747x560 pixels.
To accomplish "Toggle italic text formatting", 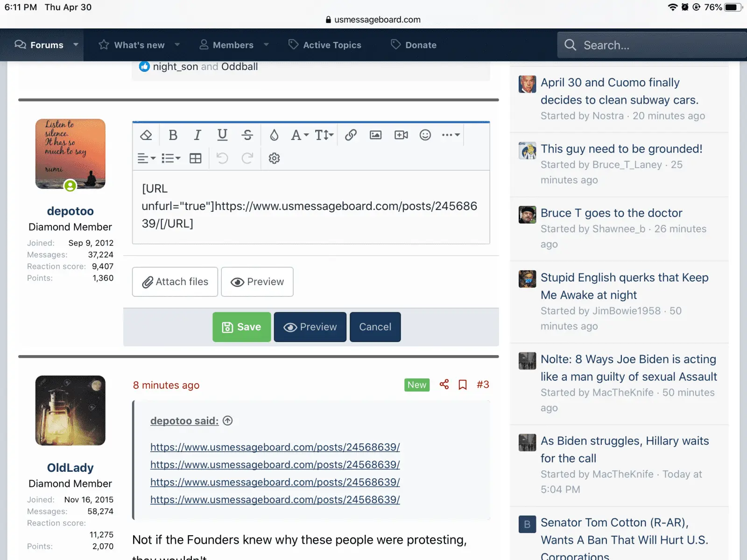I will pos(197,135).
